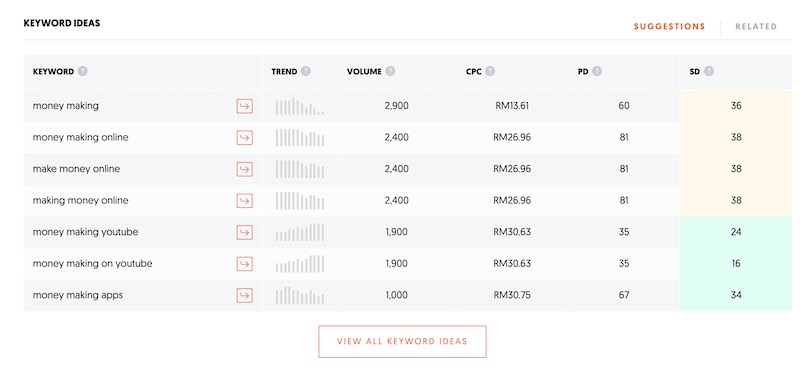Image resolution: width=800 pixels, height=378 pixels.
Task: Select keyword 'money making youtube'
Action: [x=85, y=232]
